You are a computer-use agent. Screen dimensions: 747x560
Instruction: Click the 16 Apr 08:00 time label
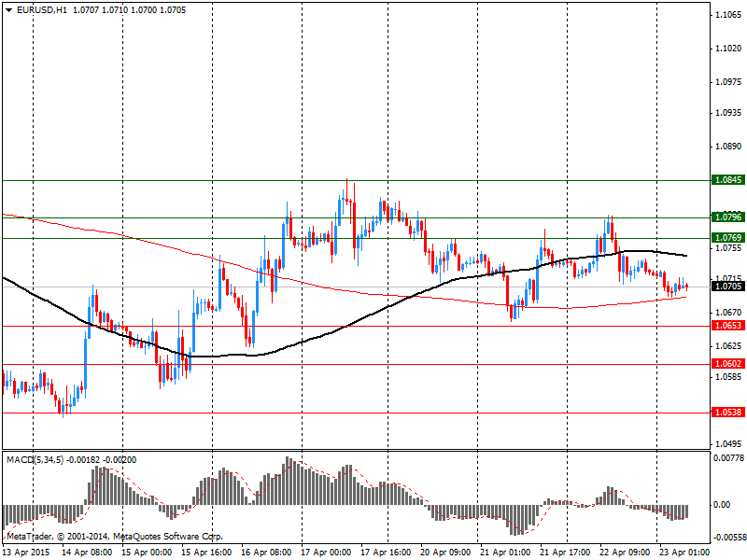[x=266, y=553]
